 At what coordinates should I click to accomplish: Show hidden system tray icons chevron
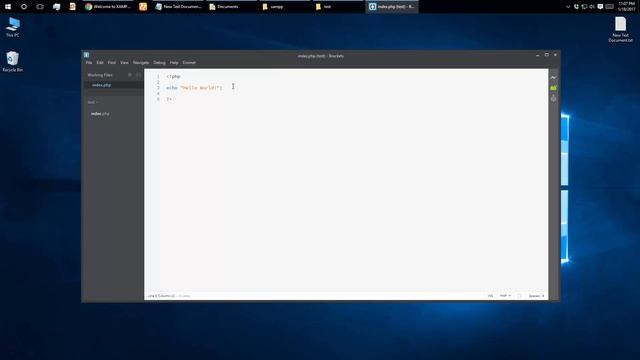568,7
